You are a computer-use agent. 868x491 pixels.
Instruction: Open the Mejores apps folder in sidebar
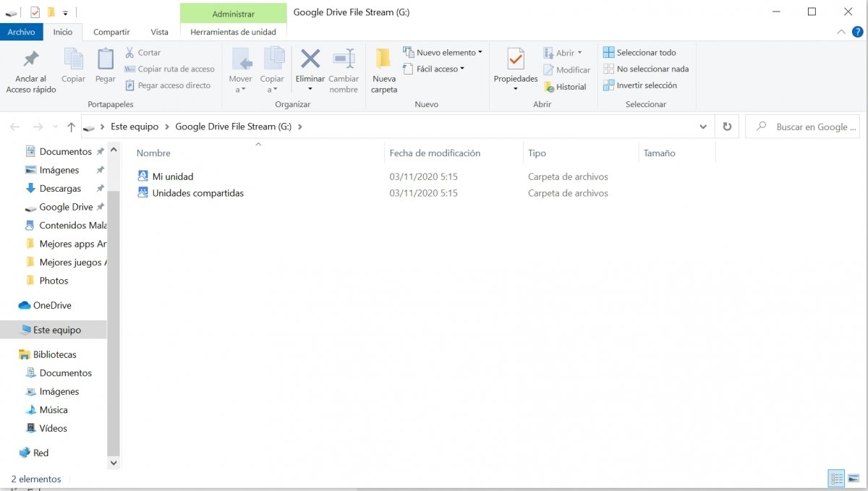click(x=65, y=244)
